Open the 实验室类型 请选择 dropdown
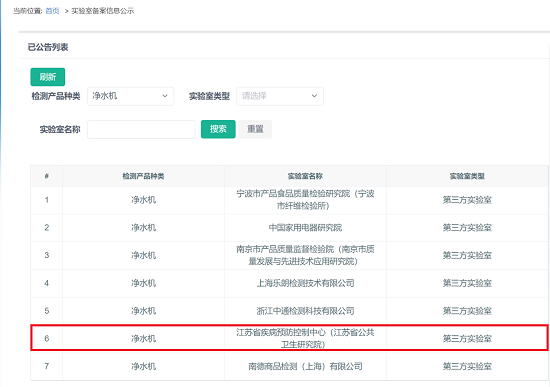Screen dimensions: 550x387 280,96
